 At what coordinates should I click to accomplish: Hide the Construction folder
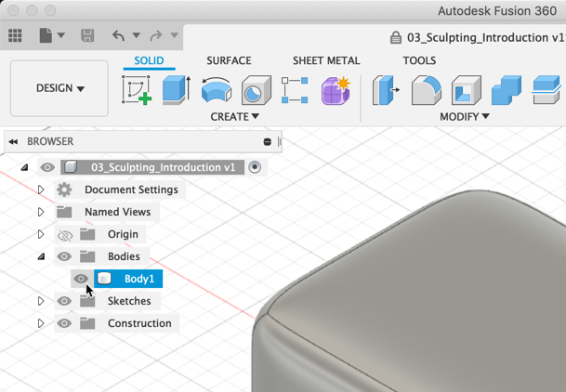pos(64,323)
